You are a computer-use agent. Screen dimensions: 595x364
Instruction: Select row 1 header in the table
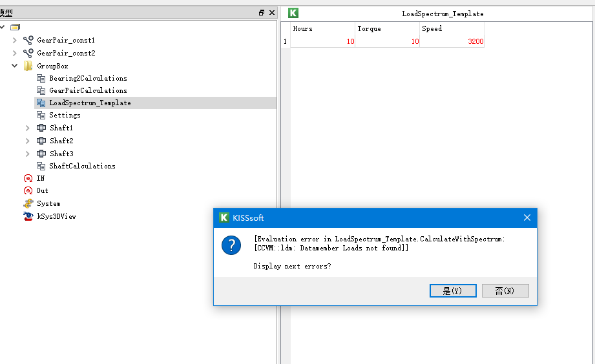click(x=286, y=41)
